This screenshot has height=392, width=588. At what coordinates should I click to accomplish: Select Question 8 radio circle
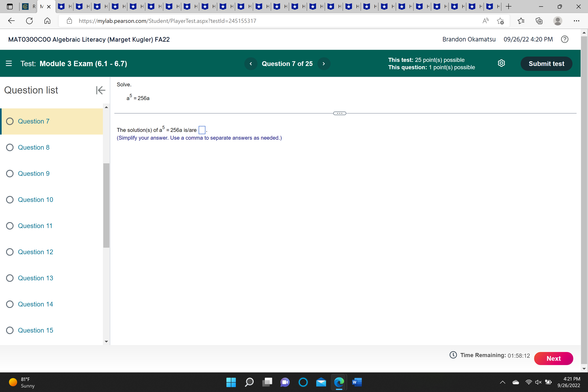[10, 147]
